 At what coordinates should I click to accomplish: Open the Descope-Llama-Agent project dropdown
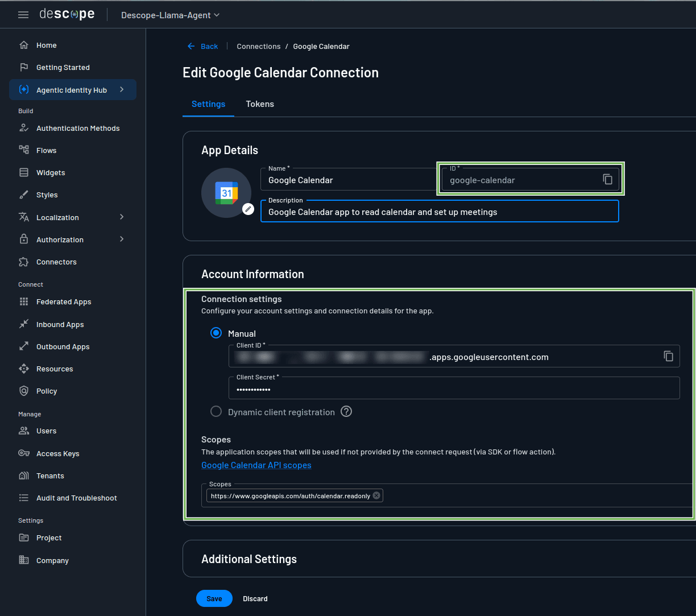[170, 15]
